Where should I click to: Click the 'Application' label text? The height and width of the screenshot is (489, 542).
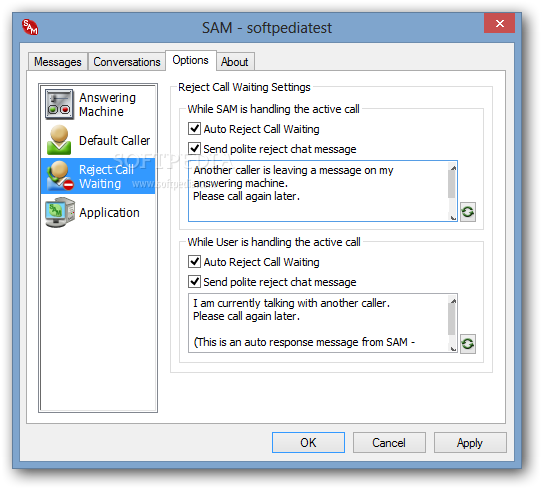pyautogui.click(x=109, y=213)
